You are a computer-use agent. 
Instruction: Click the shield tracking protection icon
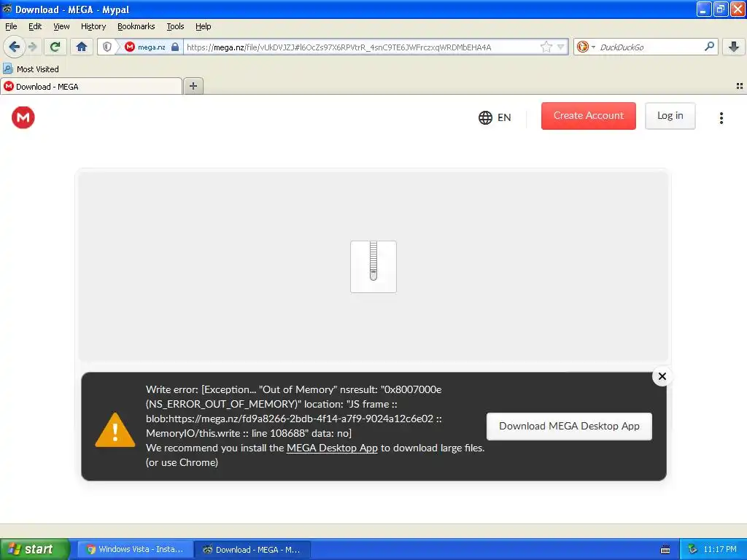pyautogui.click(x=107, y=47)
